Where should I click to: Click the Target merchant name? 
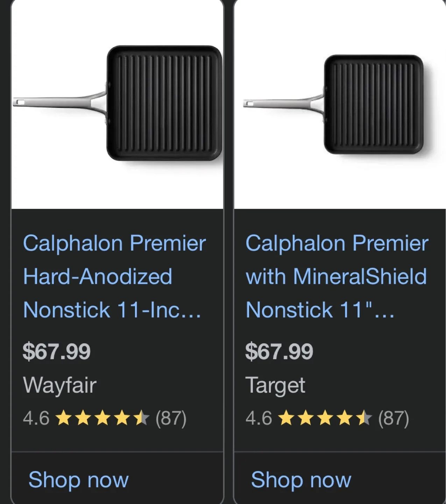(x=276, y=385)
